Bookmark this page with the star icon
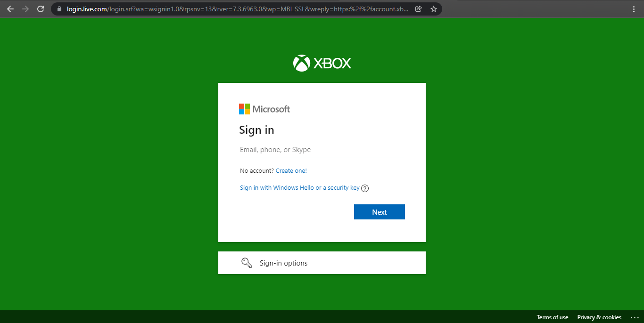Viewport: 644px width, 323px height. (x=434, y=9)
